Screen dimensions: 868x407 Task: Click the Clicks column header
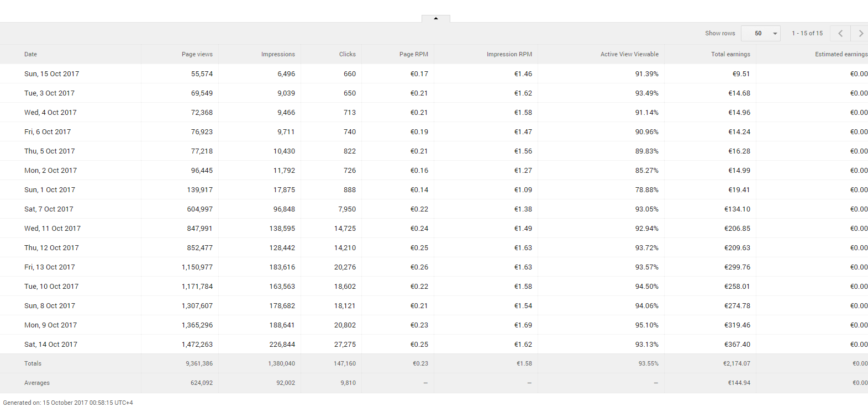pos(347,54)
